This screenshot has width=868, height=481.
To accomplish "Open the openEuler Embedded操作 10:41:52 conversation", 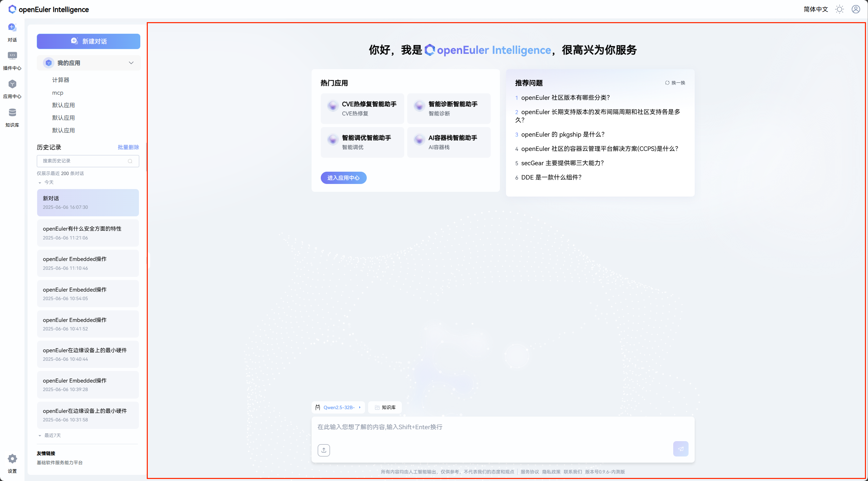I will (88, 324).
